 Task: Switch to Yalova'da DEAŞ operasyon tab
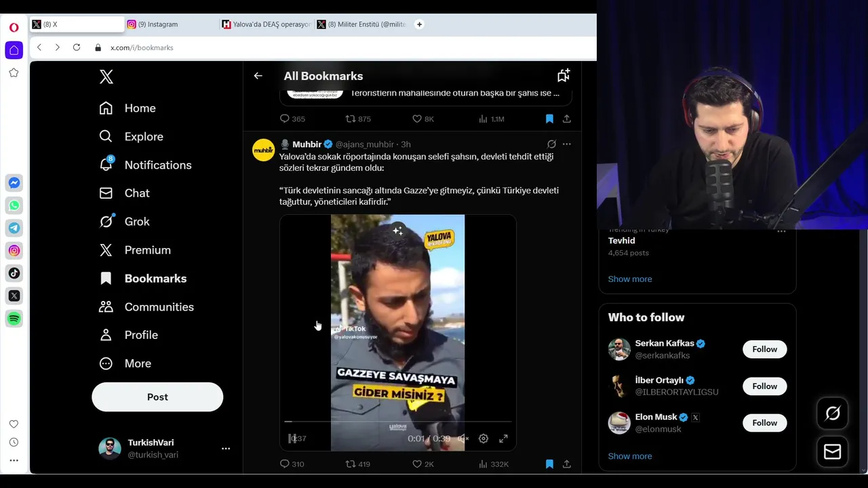tap(266, 24)
